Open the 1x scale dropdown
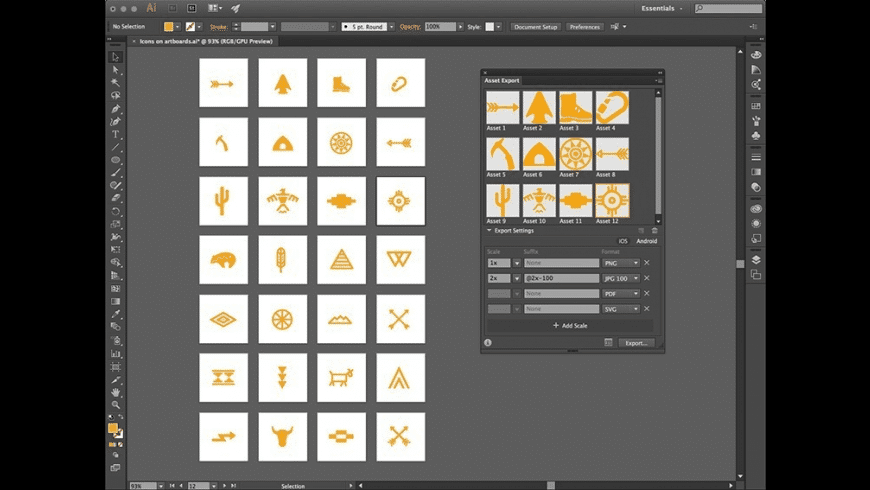870x490 pixels. tap(517, 263)
